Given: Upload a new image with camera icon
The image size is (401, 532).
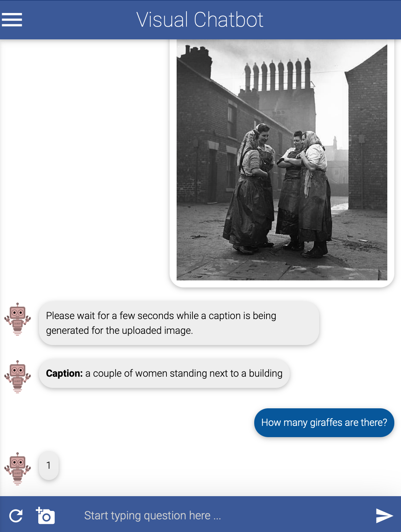Looking at the screenshot, I should tap(45, 515).
